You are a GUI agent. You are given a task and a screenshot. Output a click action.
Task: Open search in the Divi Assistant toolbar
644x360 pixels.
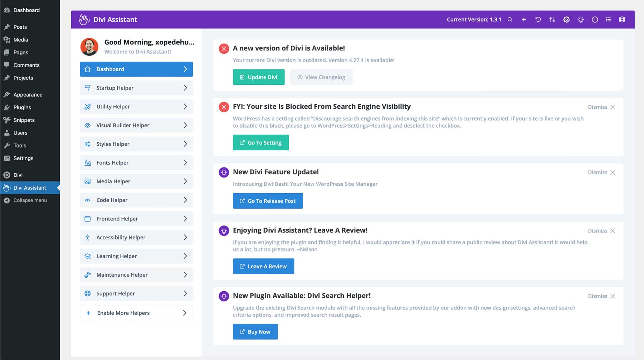(510, 20)
